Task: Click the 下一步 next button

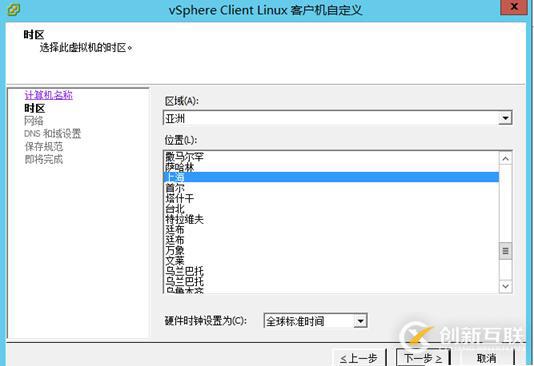Action: click(x=423, y=358)
